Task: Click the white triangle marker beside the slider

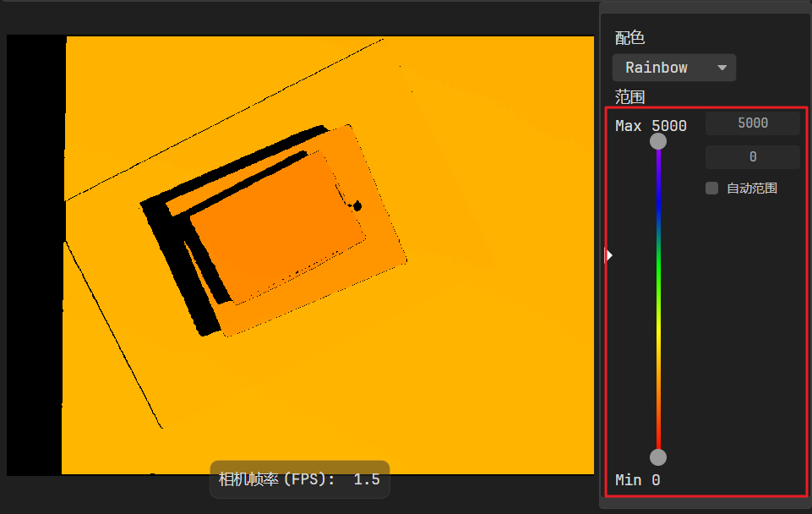Action: [x=609, y=254]
